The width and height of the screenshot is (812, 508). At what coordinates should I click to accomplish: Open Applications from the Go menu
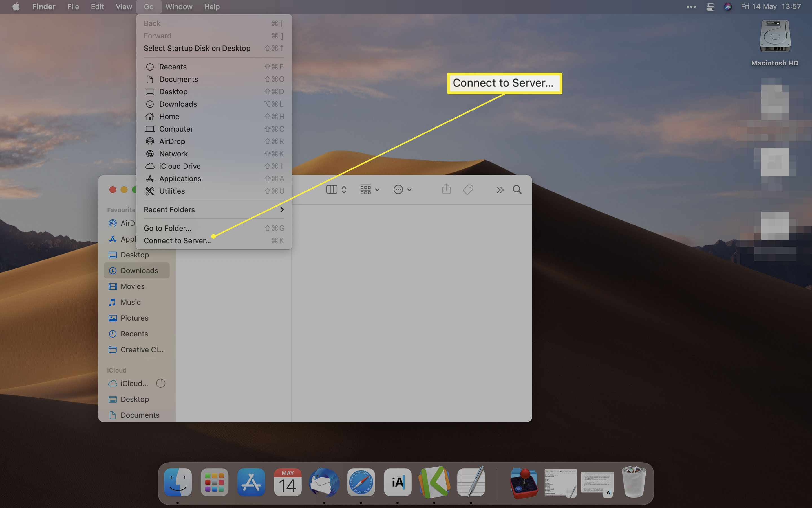click(214, 178)
